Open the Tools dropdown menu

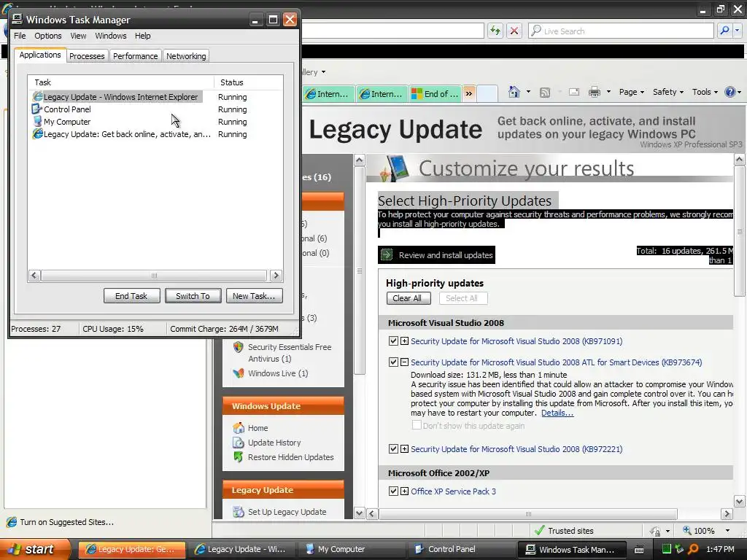(x=705, y=92)
